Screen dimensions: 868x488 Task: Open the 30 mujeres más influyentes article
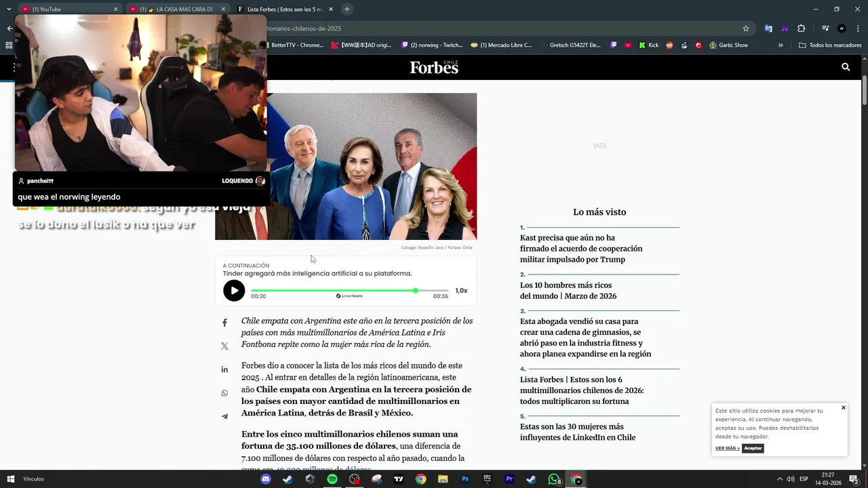(578, 432)
